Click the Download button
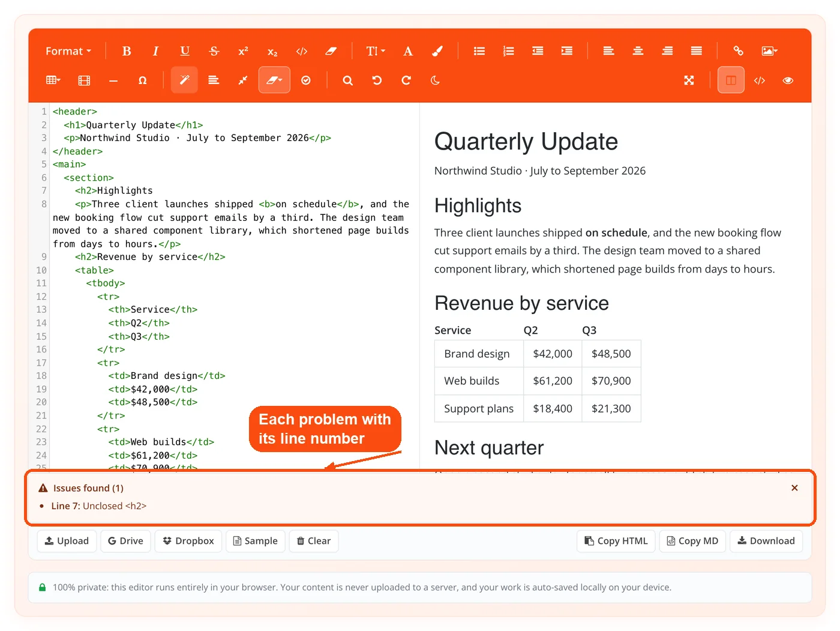 766,541
